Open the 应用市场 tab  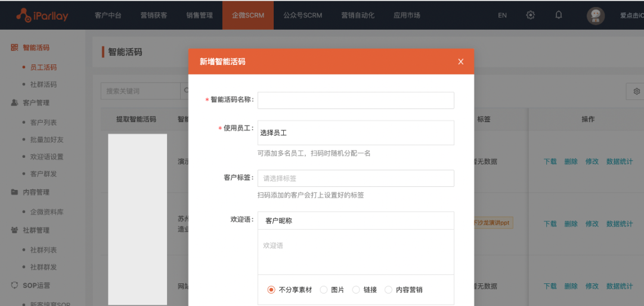coord(407,15)
